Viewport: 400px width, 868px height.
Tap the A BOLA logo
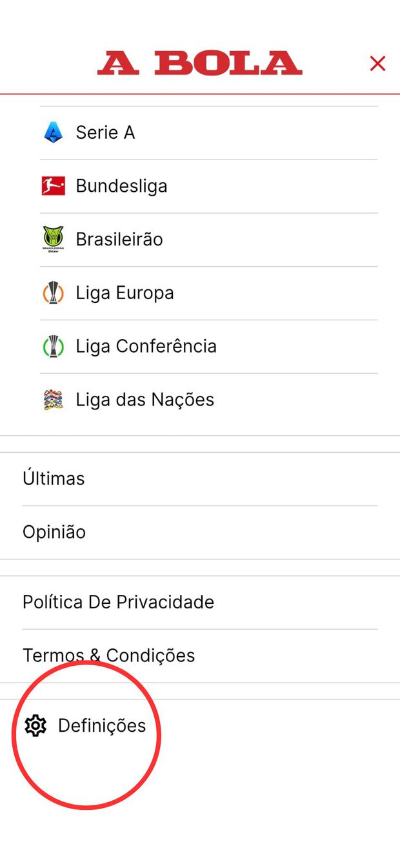(x=199, y=63)
